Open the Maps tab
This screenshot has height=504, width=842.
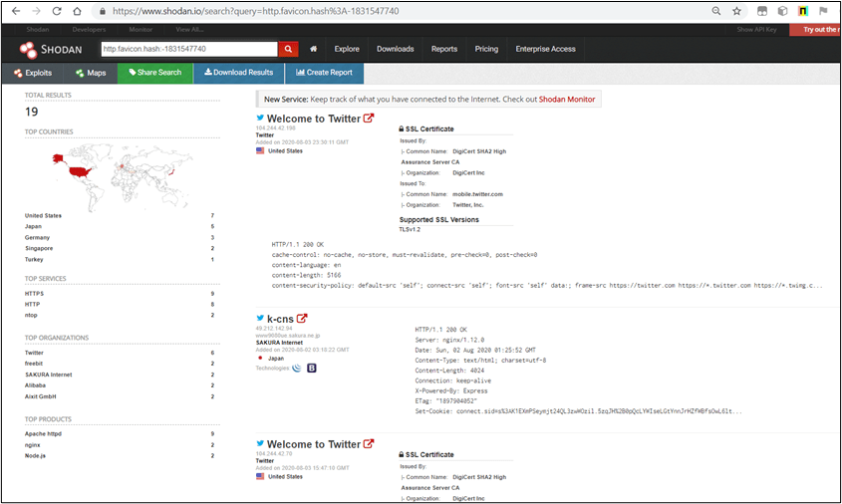coord(91,73)
